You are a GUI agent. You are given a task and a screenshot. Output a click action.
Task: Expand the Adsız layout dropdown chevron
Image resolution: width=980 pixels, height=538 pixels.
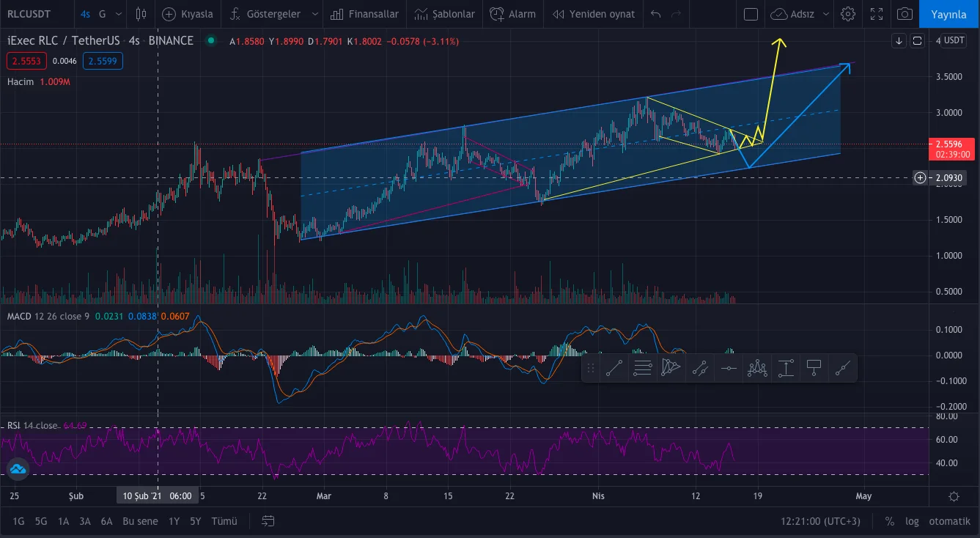[x=825, y=14]
